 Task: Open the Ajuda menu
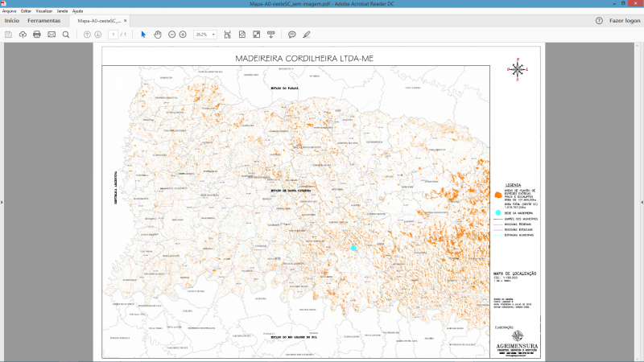tap(77, 11)
